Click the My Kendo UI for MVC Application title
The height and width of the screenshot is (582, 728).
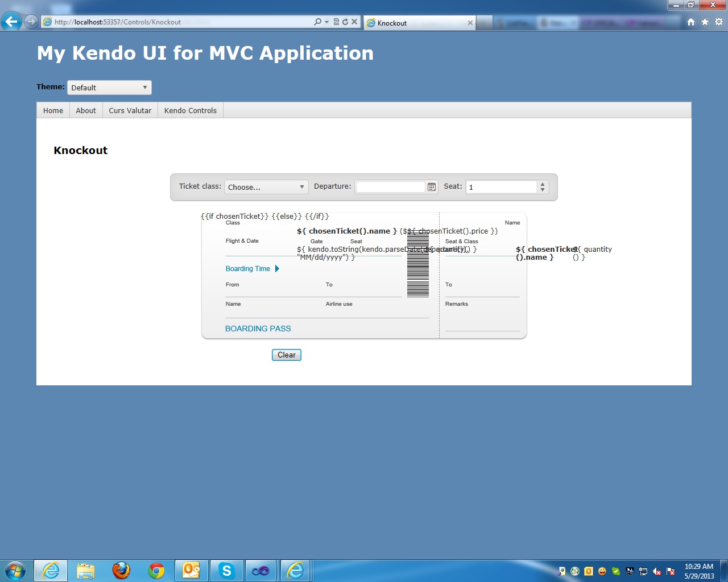coord(205,53)
